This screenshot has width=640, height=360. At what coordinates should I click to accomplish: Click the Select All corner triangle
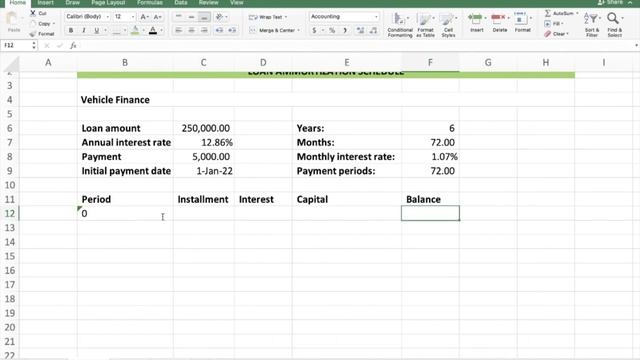(11, 64)
